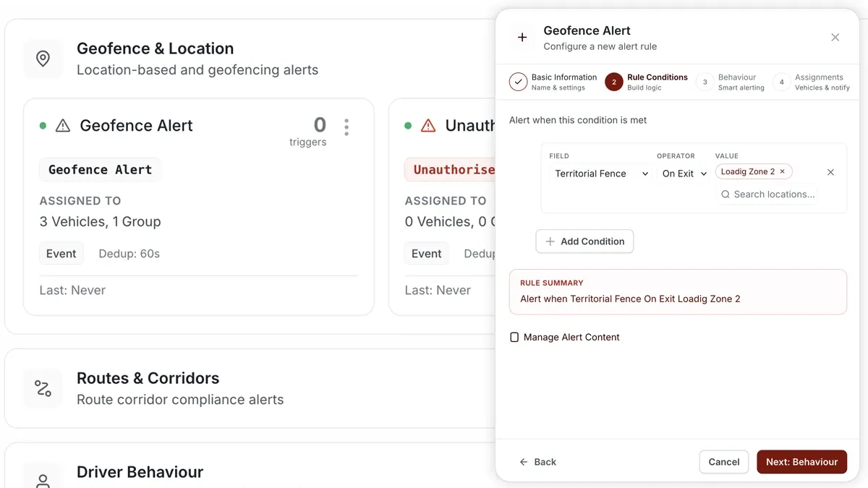Viewport: 868px width, 488px height.
Task: Delete the condition row with X icon
Action: click(x=830, y=172)
